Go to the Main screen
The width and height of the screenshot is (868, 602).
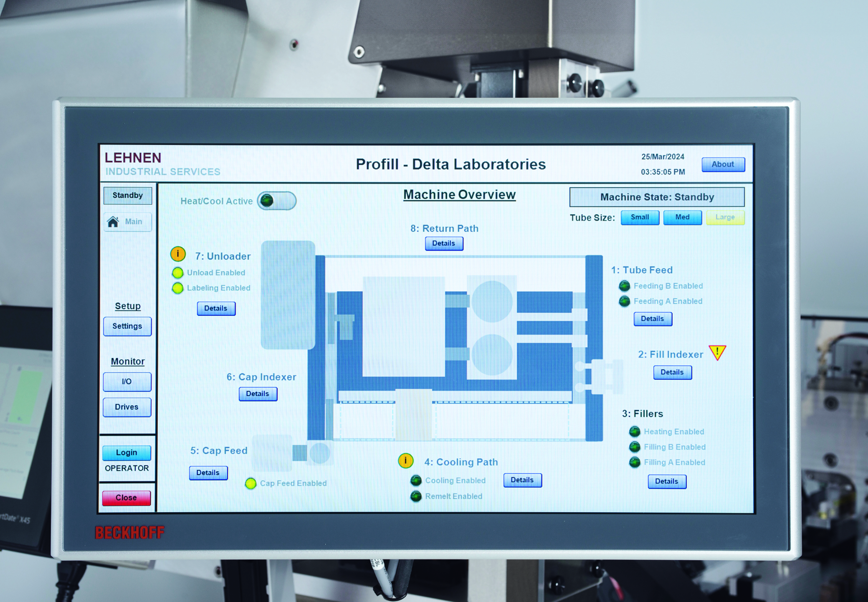coord(128,221)
